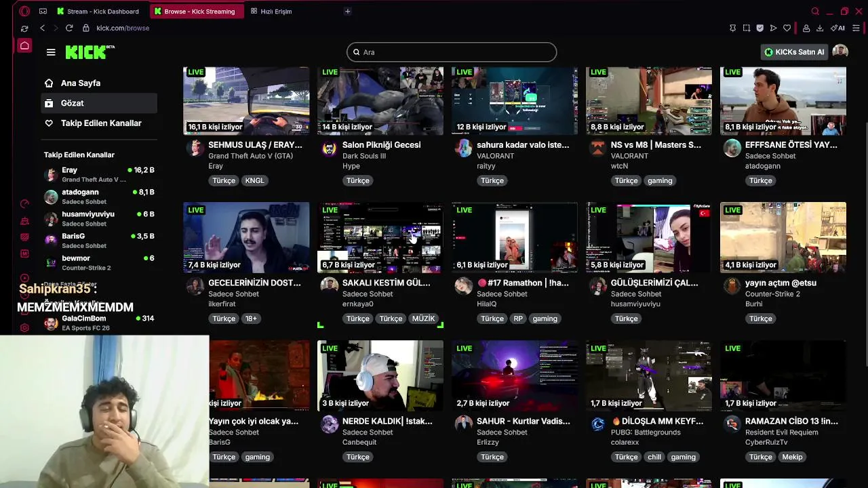Open wtcN channel avatar icon
Viewport: 868px width, 488px height.
coord(597,148)
